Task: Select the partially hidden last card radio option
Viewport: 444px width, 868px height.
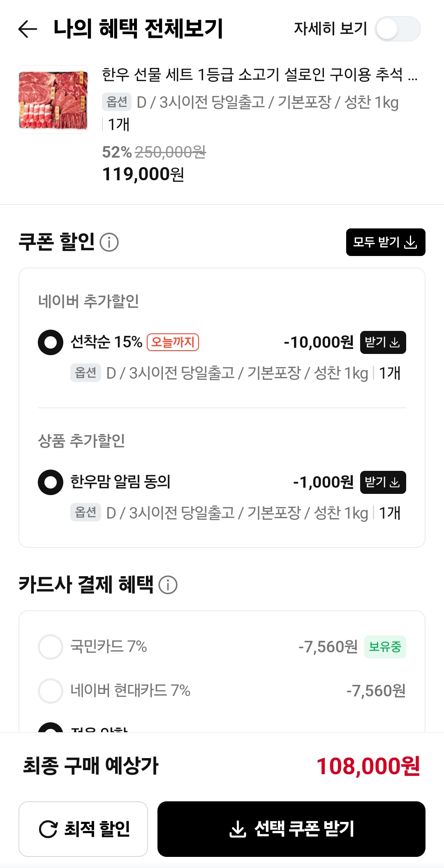Action: [x=51, y=728]
